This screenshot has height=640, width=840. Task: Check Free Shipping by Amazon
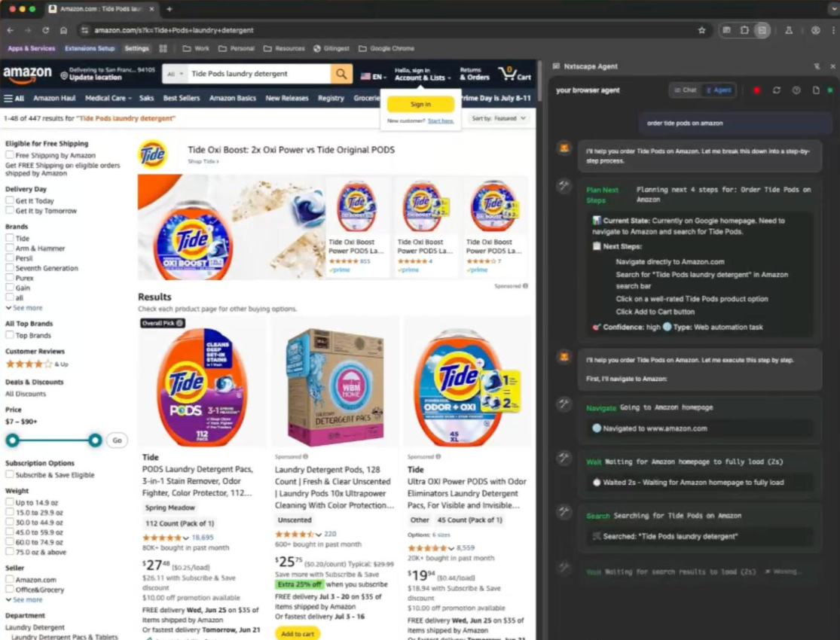click(x=10, y=155)
